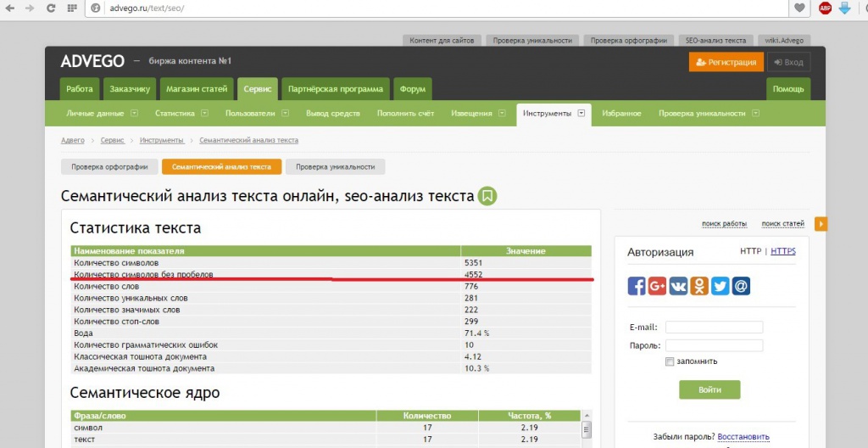
Task: Log in with the VK icon
Action: 678,286
